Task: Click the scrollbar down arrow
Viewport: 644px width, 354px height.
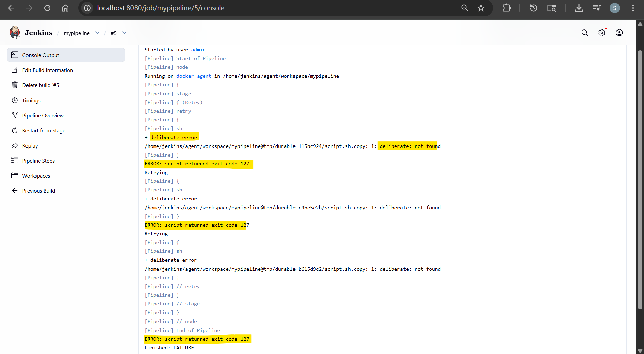Action: click(640, 351)
